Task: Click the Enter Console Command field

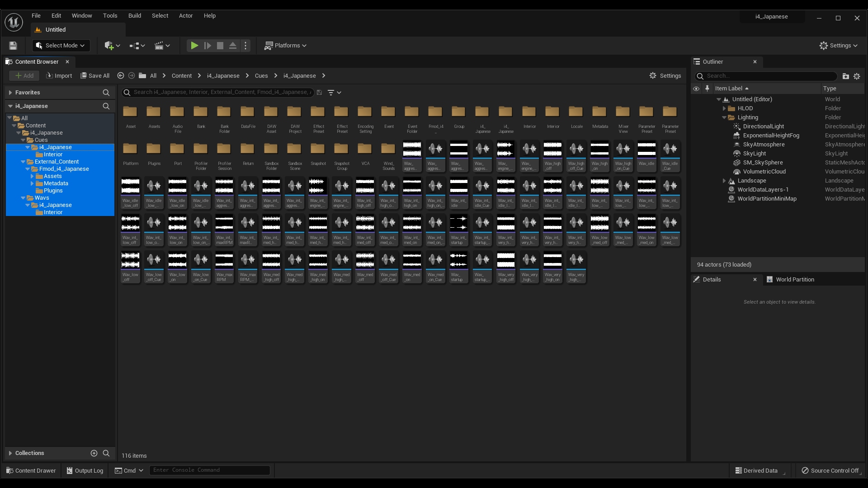Action: (x=209, y=470)
